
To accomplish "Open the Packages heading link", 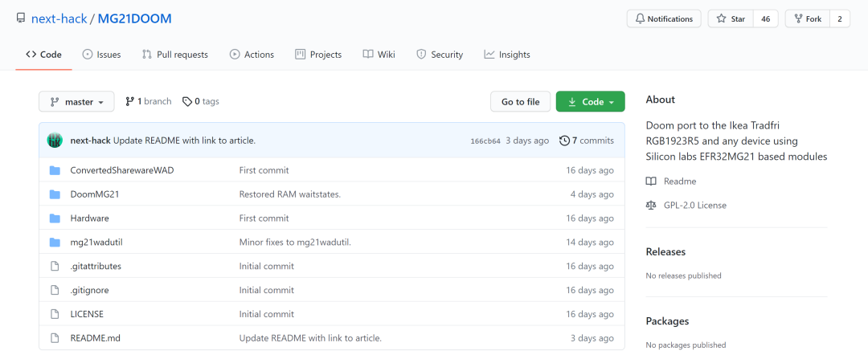I will pyautogui.click(x=668, y=320).
